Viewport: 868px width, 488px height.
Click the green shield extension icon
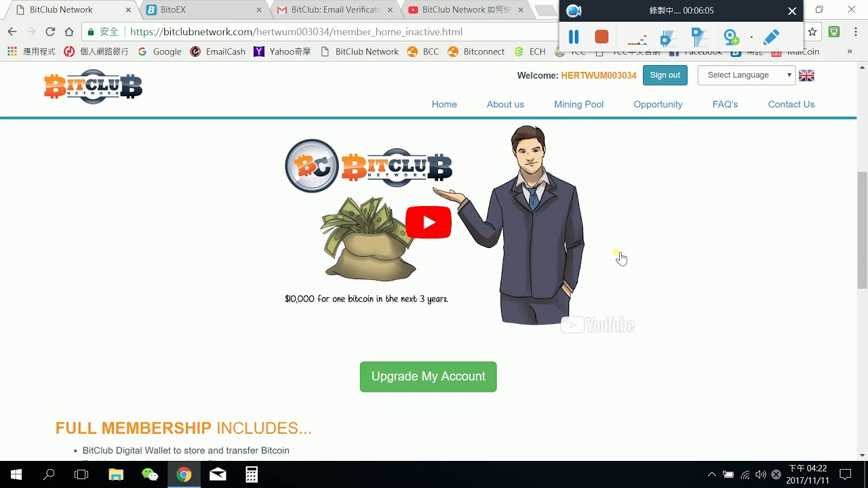[x=834, y=32]
